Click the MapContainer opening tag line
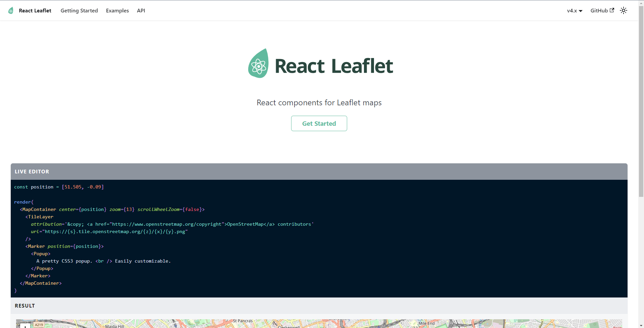 click(x=112, y=209)
